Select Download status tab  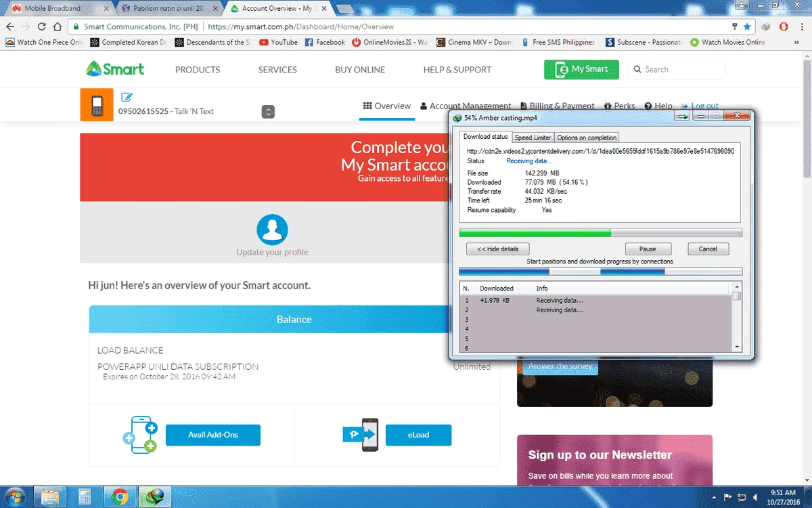pos(486,137)
